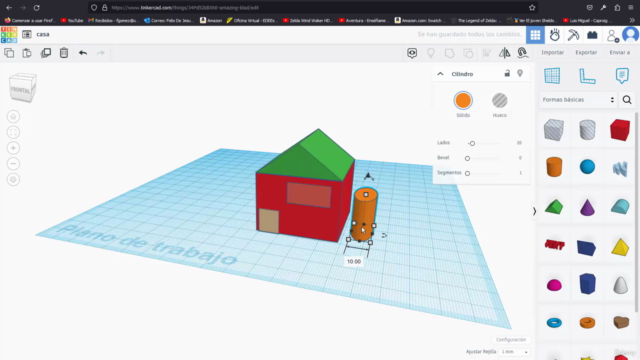Bookmark the page with star icon

(532, 7)
